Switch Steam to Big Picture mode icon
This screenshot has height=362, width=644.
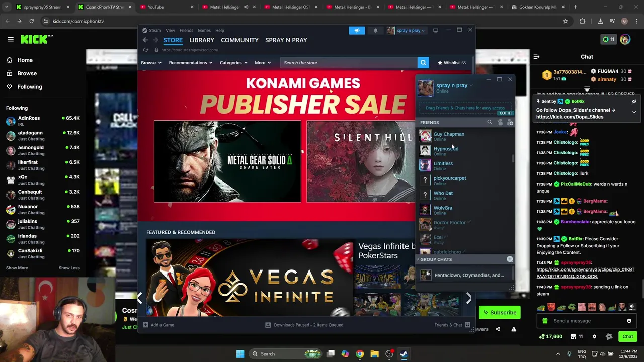point(436,30)
